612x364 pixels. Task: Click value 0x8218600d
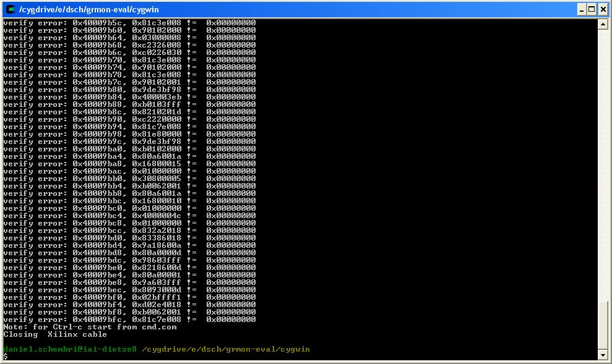click(x=157, y=268)
